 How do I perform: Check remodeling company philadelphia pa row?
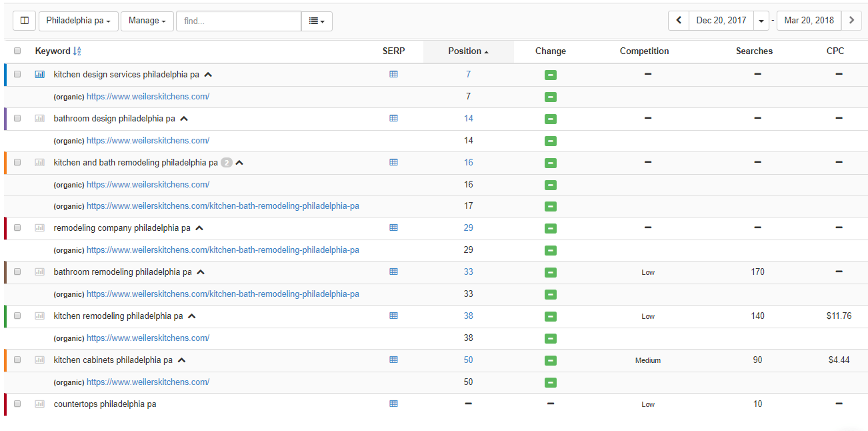[x=17, y=228]
